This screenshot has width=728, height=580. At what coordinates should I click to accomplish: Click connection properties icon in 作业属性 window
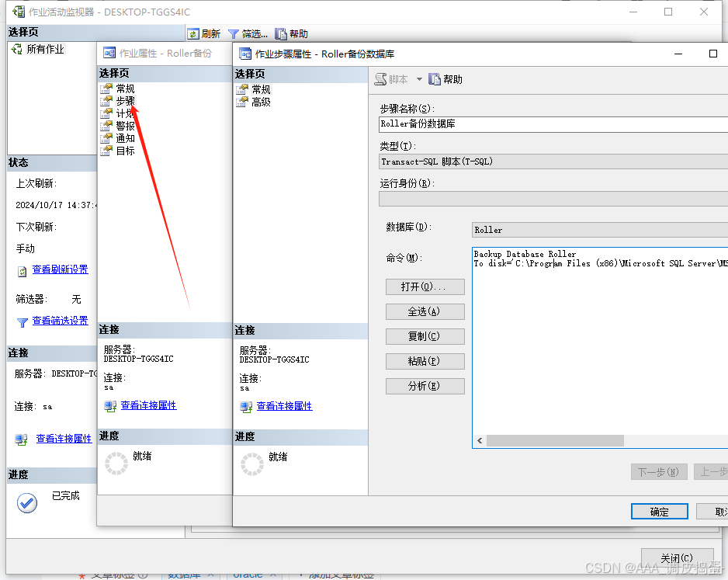click(x=110, y=406)
